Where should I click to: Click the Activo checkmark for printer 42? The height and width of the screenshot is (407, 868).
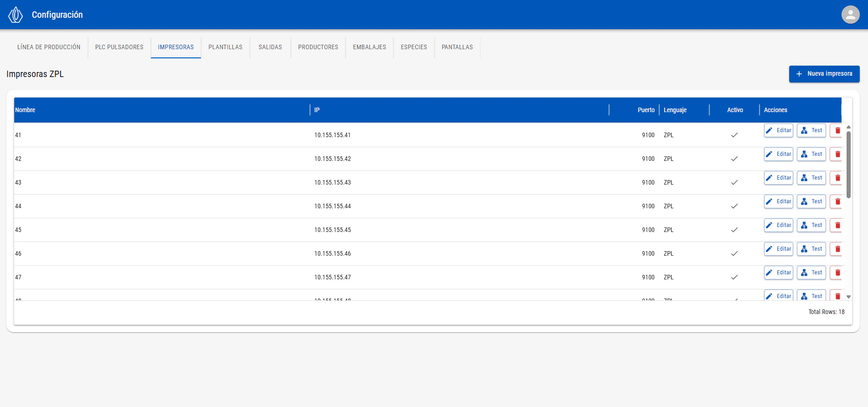coord(734,159)
